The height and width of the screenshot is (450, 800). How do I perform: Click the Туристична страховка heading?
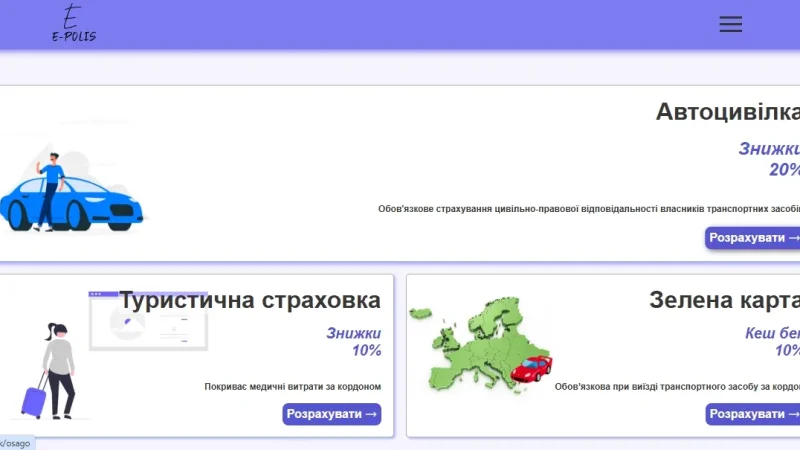[250, 300]
